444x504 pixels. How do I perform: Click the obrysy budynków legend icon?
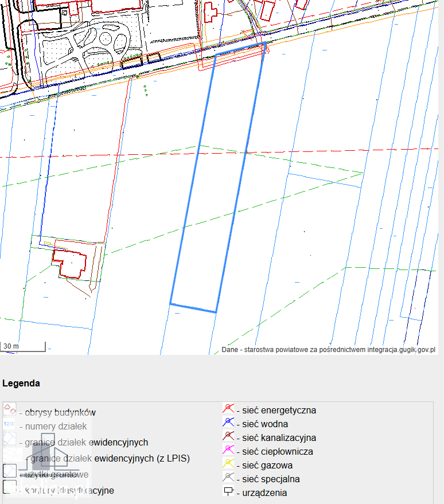pyautogui.click(x=10, y=409)
